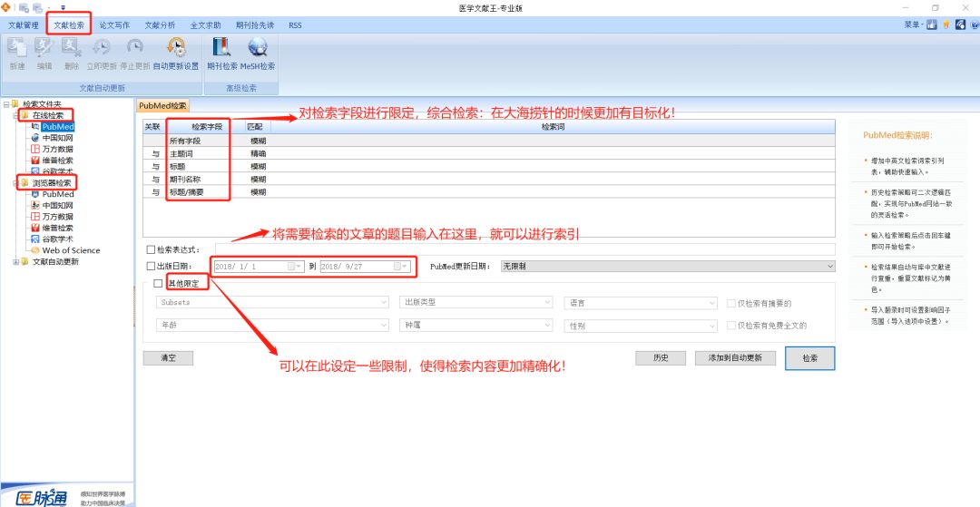The width and height of the screenshot is (980, 507).
Task: Enable the 出版日期 checkbox
Action: [x=151, y=266]
